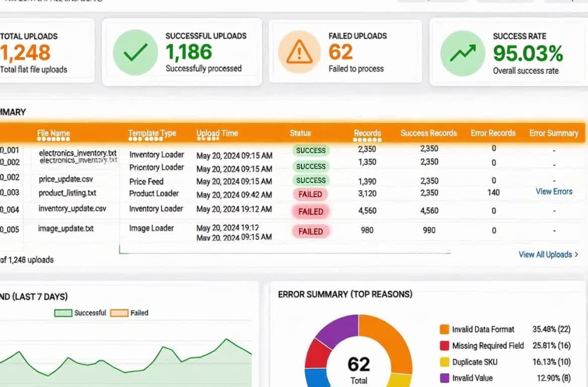Click the Status column header
This screenshot has width=588, height=387.
(x=300, y=133)
